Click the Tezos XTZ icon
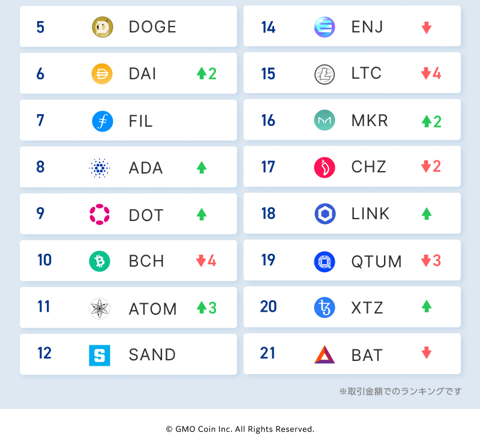 325,307
